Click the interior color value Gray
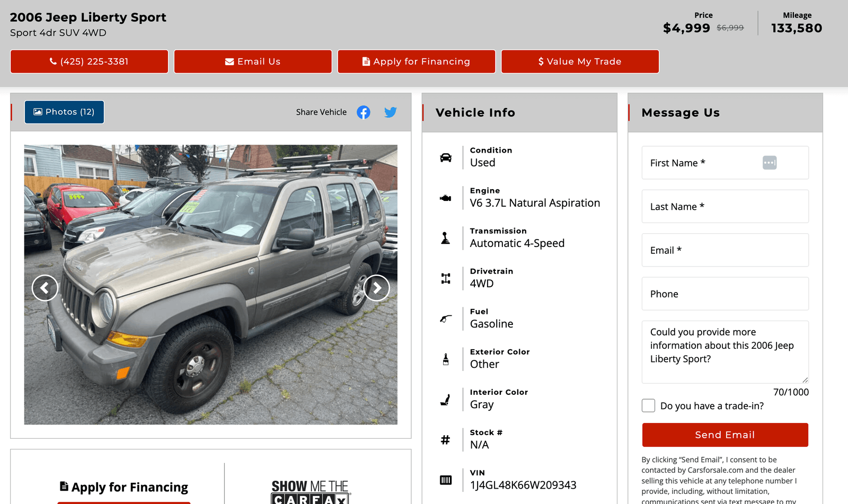This screenshot has height=504, width=848. pyautogui.click(x=482, y=404)
